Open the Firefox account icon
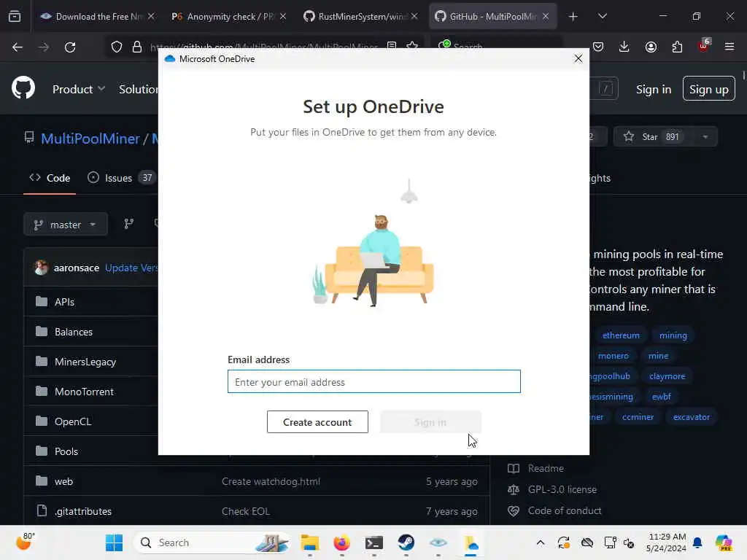The height and width of the screenshot is (560, 747). (x=651, y=47)
